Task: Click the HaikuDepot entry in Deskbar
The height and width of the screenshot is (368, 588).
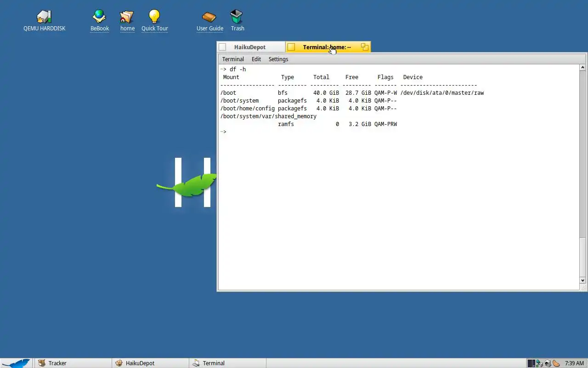Action: tap(150, 363)
